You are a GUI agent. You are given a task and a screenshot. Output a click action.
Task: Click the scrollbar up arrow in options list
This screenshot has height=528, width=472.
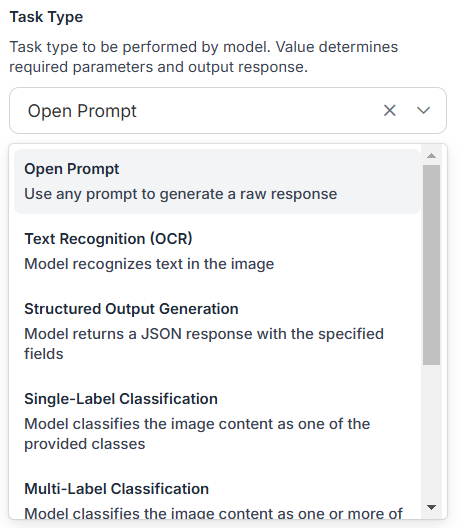[x=431, y=156]
